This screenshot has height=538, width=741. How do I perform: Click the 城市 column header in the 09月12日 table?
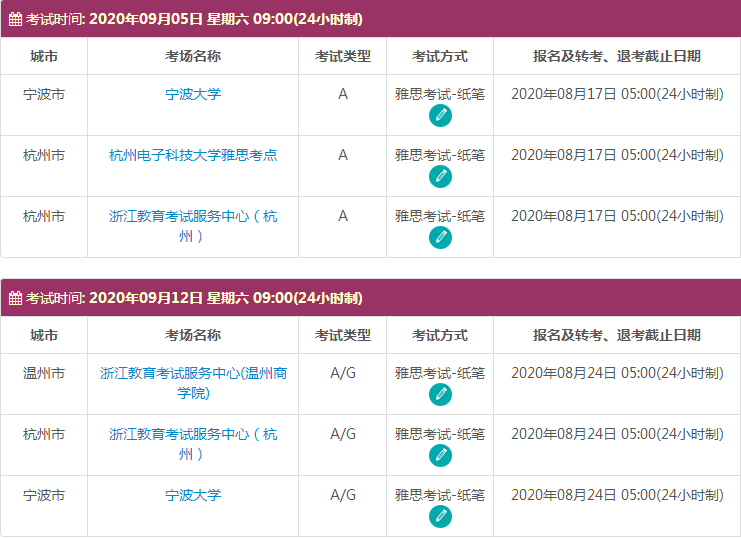tap(44, 335)
